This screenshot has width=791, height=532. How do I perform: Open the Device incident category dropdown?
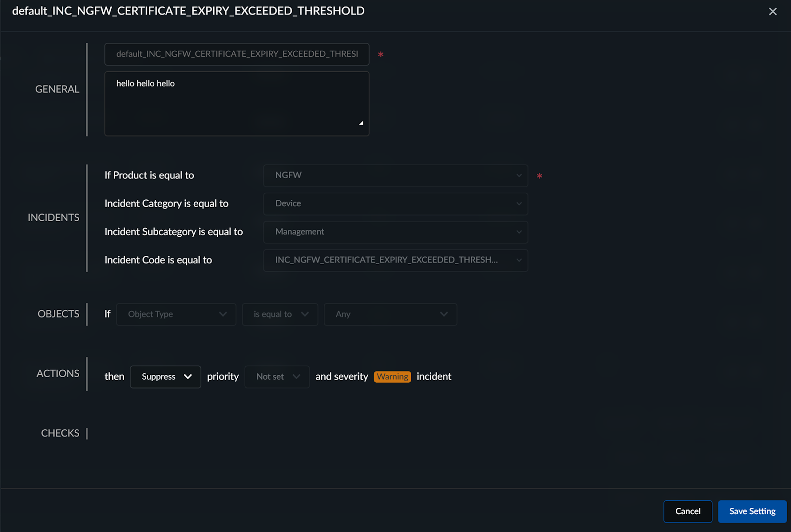[x=395, y=204]
